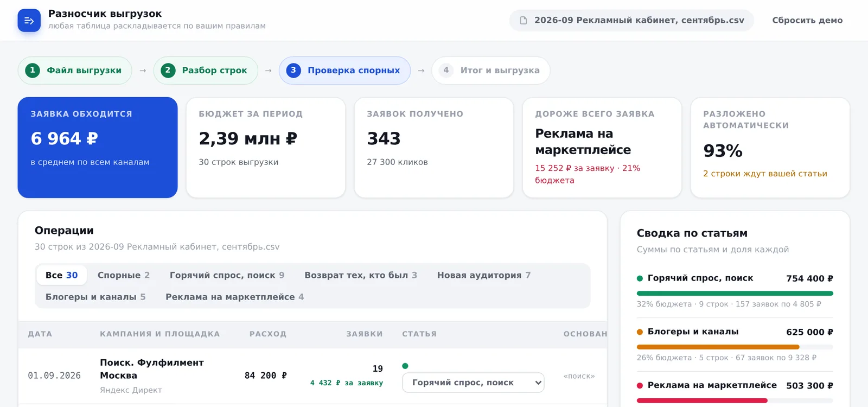Click the green dot beside «Горячий спрос, поиск» summary
The image size is (868, 407).
click(640, 278)
